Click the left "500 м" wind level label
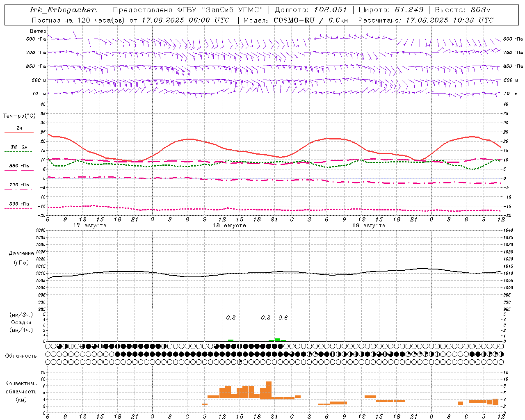525x420 pixels. (39, 80)
